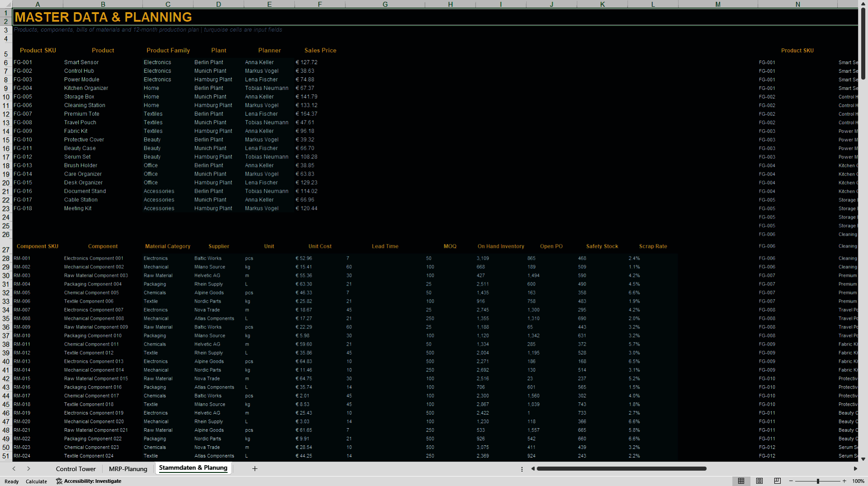Select component cell RM-001
The width and height of the screenshot is (868, 486).
point(38,258)
